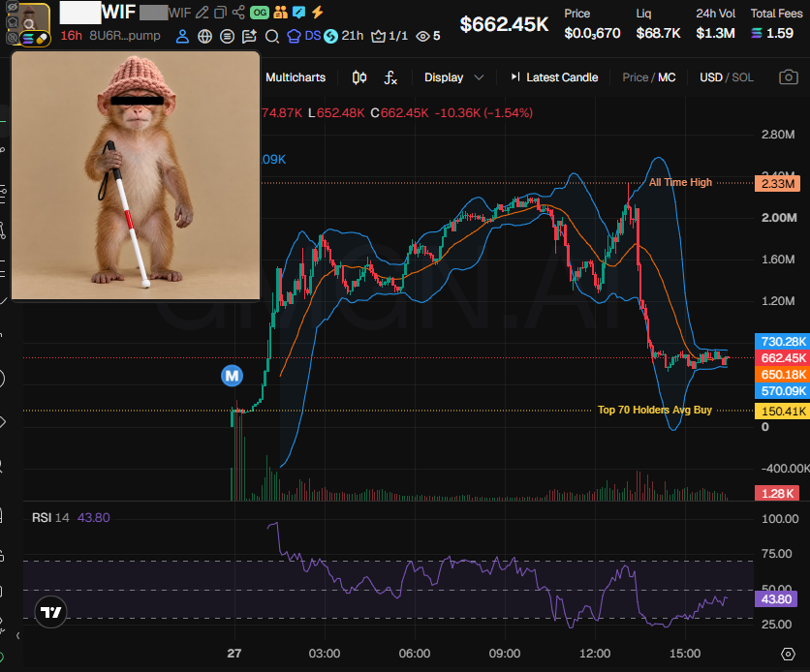
Task: Take a chart snapshot with camera icon
Action: pos(789,77)
